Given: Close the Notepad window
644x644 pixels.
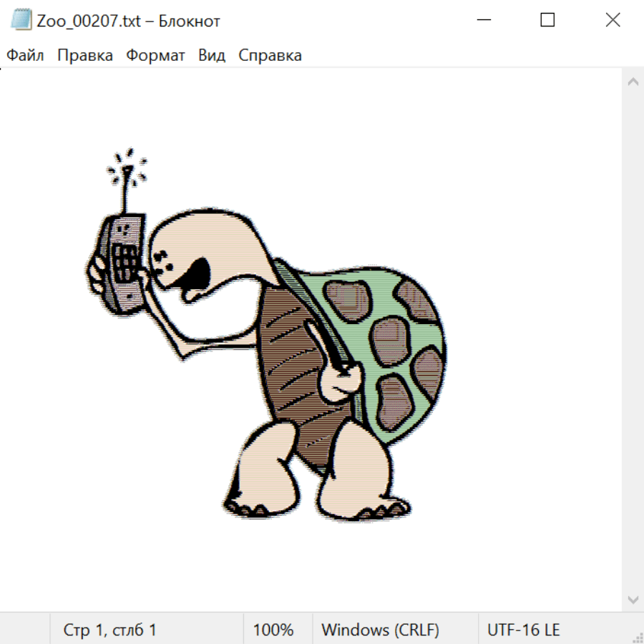Looking at the screenshot, I should click(613, 21).
